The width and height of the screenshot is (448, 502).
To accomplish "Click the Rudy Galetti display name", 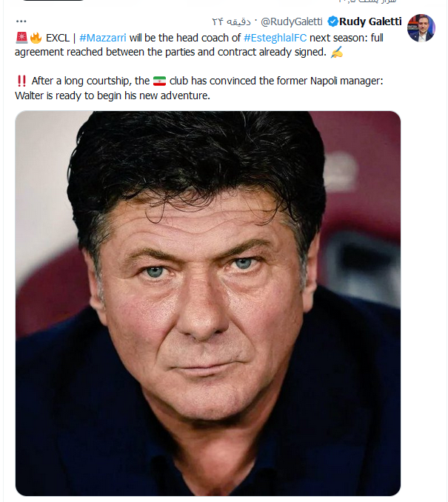I will pyautogui.click(x=370, y=21).
